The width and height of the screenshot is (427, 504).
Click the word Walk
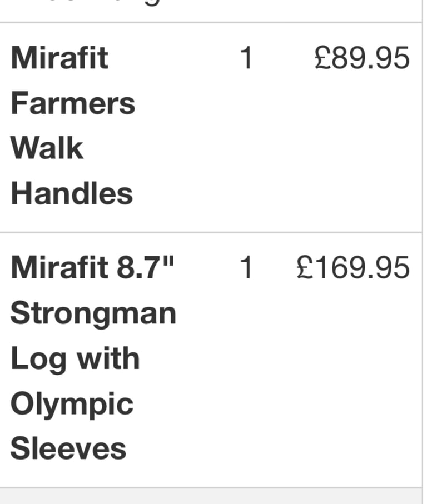click(x=47, y=148)
